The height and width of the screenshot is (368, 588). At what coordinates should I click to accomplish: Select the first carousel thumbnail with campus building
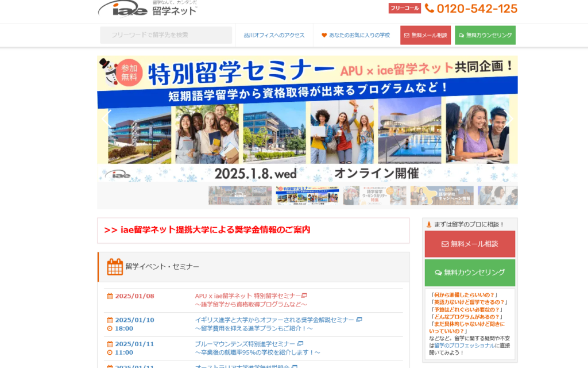240,195
